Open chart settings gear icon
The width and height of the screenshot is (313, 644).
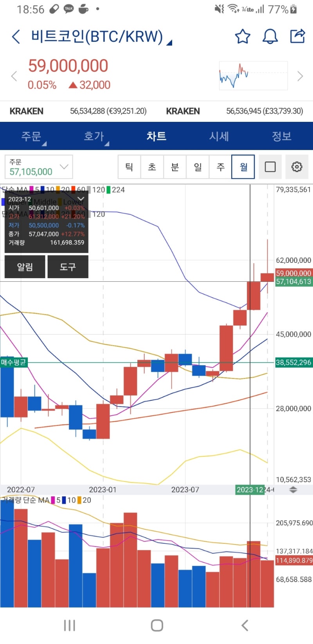click(x=297, y=167)
